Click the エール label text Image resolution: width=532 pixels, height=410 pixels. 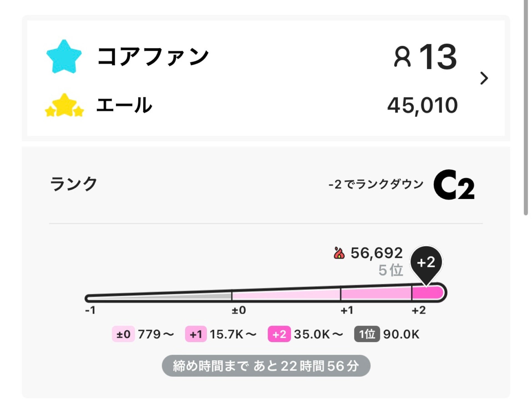(124, 105)
